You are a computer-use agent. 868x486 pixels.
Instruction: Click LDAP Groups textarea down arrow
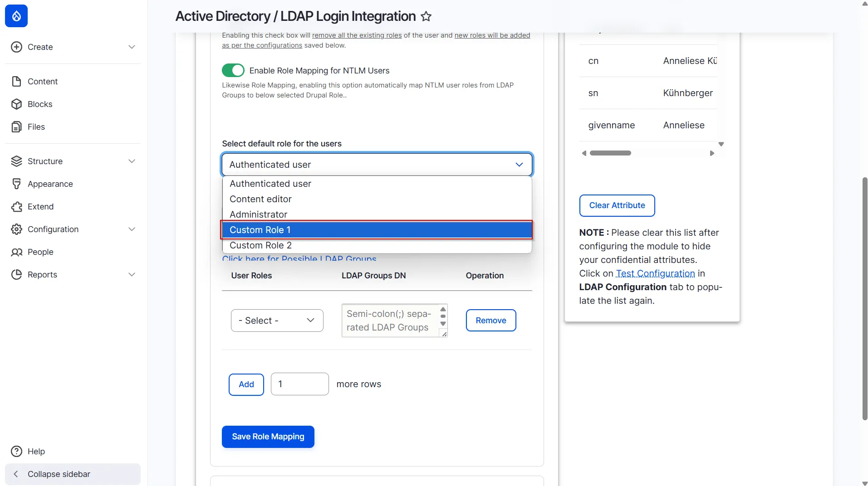coord(443,324)
